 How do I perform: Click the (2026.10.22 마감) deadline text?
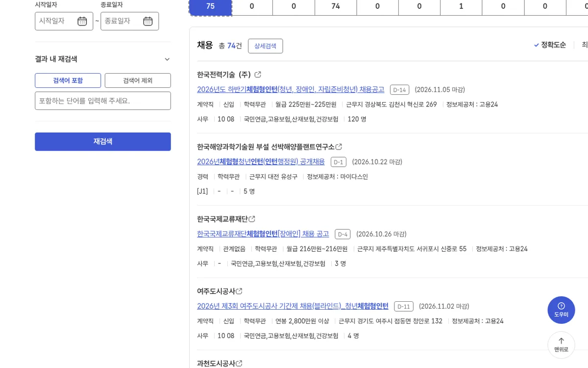click(377, 162)
